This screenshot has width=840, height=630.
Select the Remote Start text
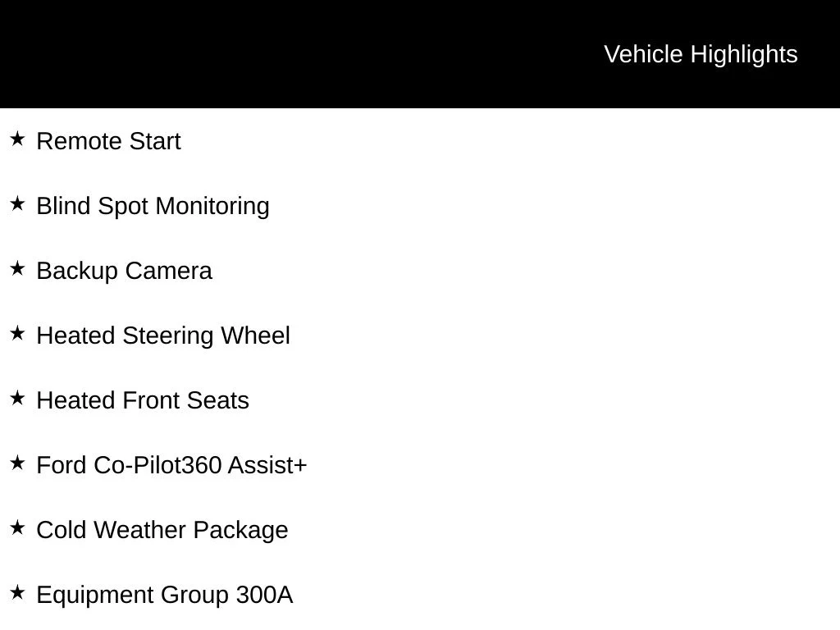point(109,141)
